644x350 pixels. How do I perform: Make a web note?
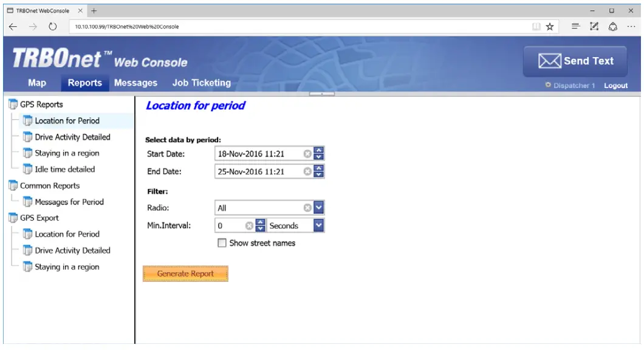click(594, 26)
